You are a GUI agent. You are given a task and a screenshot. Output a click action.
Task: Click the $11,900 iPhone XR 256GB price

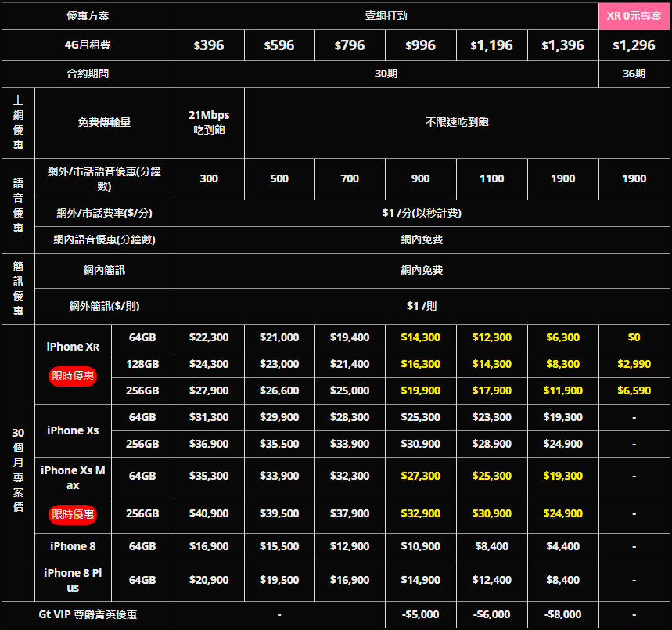[x=562, y=391]
